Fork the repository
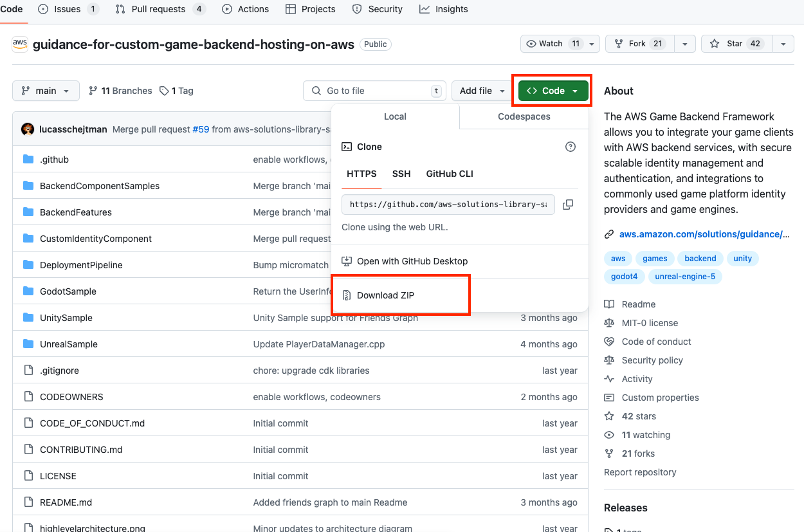This screenshot has height=532, width=804. coord(637,44)
